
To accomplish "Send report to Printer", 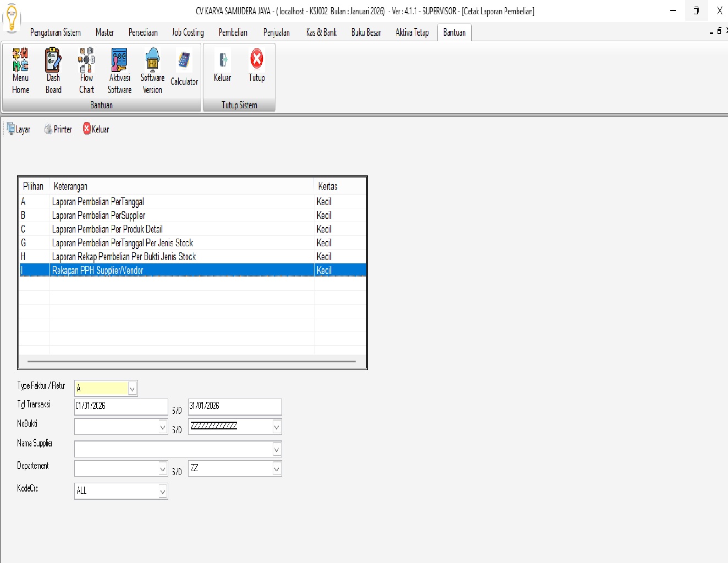I will pos(58,129).
